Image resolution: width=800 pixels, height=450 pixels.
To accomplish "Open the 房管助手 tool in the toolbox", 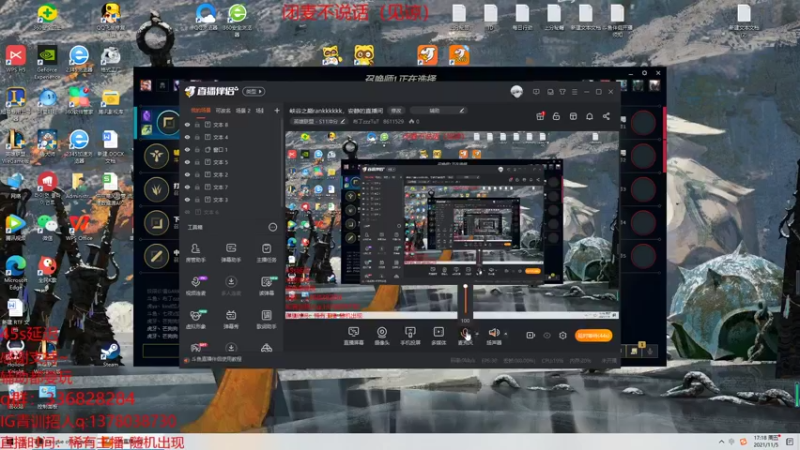I will (195, 253).
